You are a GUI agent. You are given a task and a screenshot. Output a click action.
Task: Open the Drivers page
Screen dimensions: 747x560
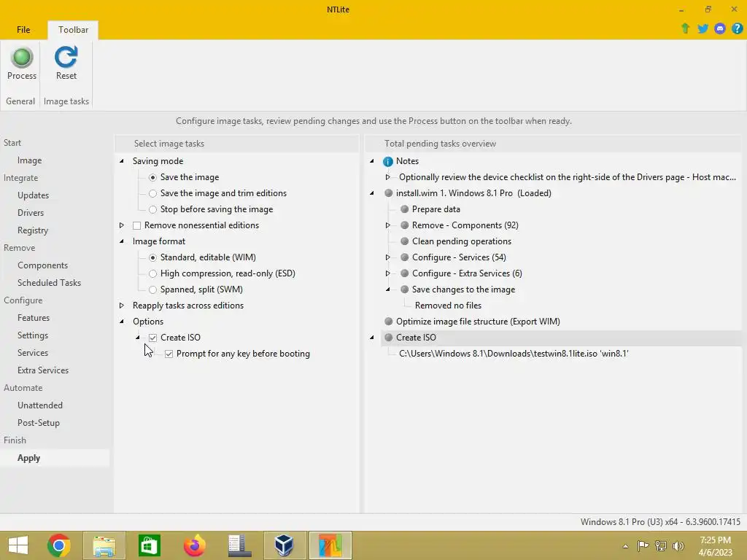pos(31,213)
